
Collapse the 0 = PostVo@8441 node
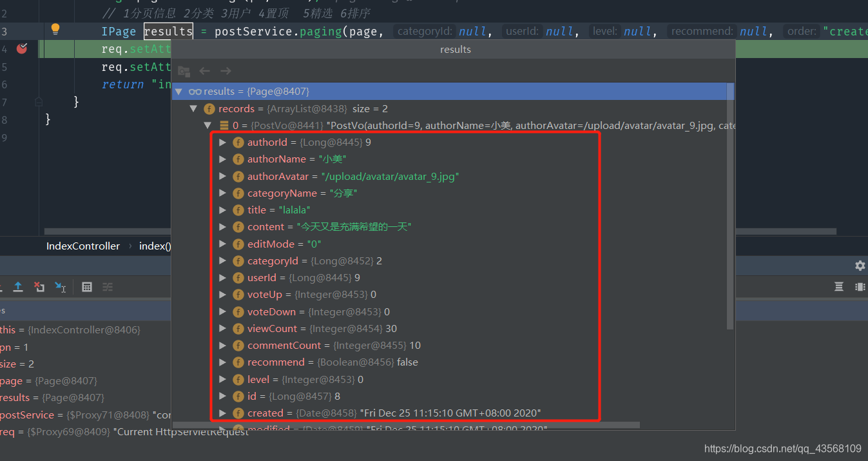[x=207, y=126]
